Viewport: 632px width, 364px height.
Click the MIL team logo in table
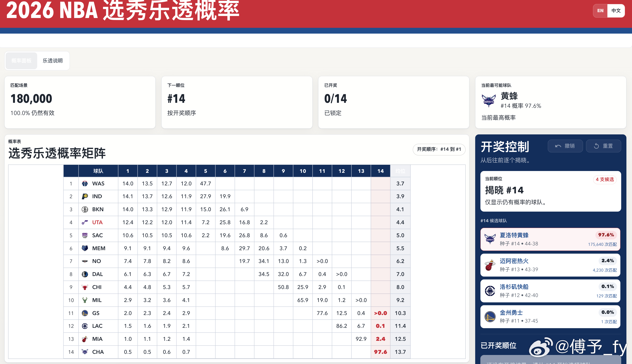pyautogui.click(x=85, y=300)
